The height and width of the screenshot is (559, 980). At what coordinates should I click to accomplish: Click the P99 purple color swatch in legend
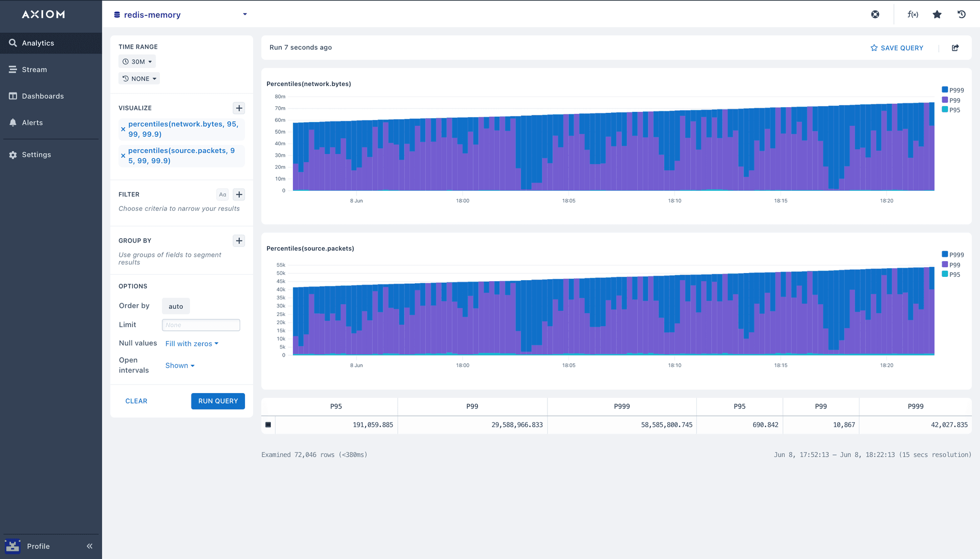click(x=944, y=100)
